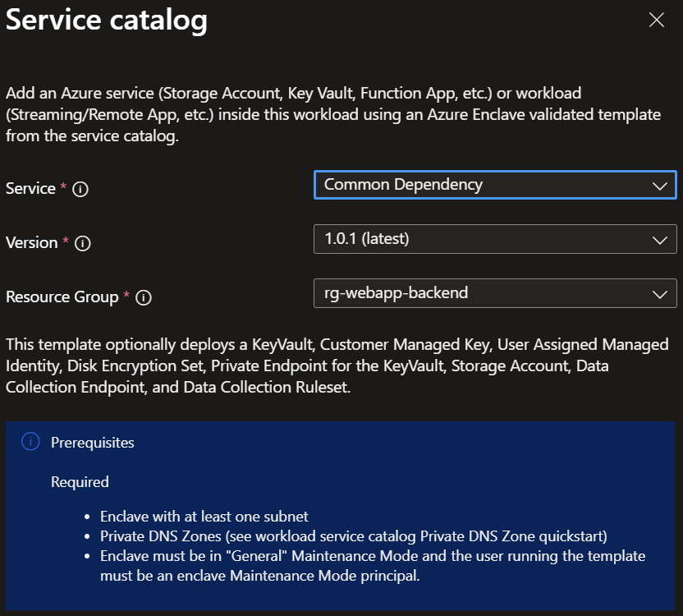This screenshot has height=616, width=683.
Task: Click the Version field info icon
Action: click(x=83, y=243)
